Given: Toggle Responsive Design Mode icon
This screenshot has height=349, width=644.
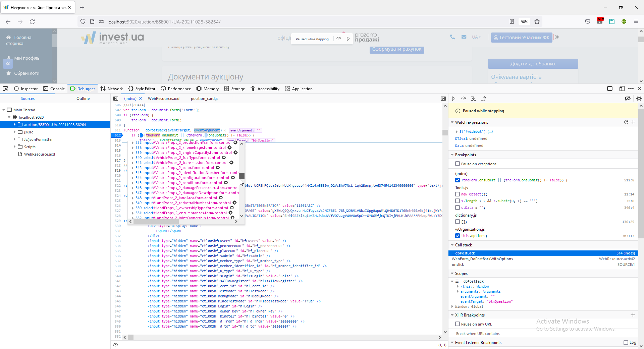Looking at the screenshot, I should 622,89.
